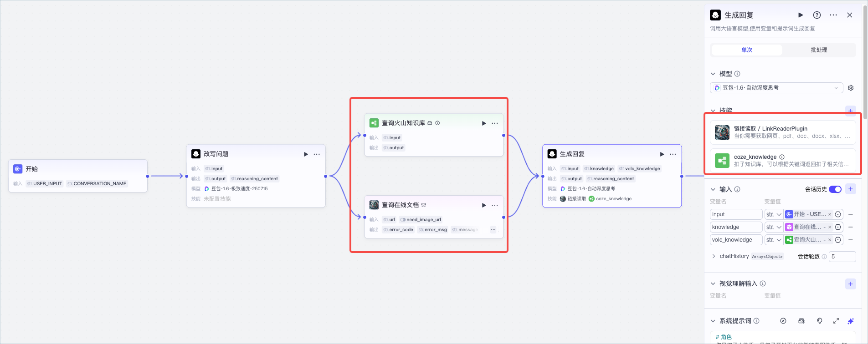Toggle 会话历史 switch off

coord(835,189)
